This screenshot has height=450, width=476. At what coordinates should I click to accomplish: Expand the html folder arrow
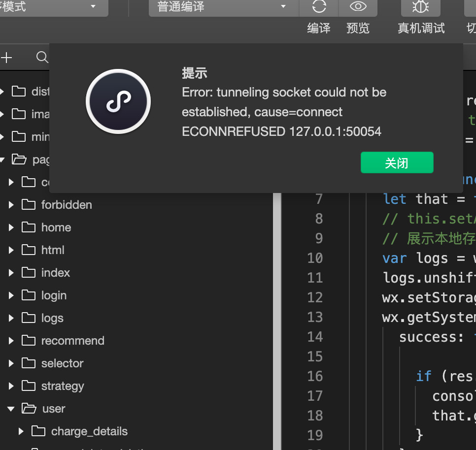point(11,250)
